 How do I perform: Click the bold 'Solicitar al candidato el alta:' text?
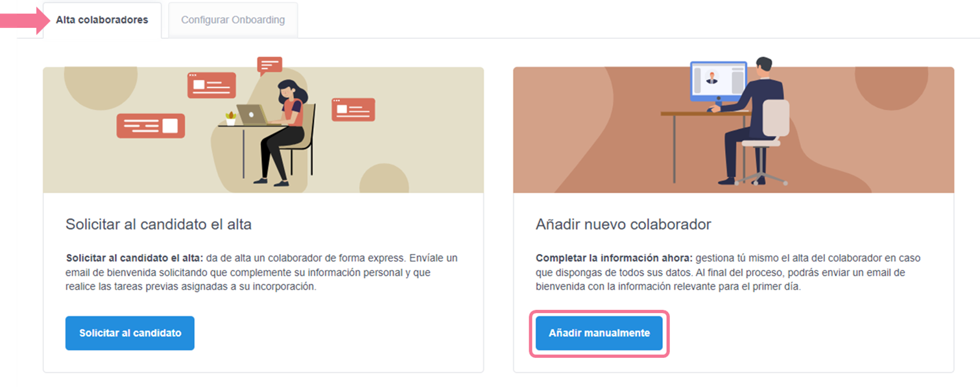[x=134, y=258]
